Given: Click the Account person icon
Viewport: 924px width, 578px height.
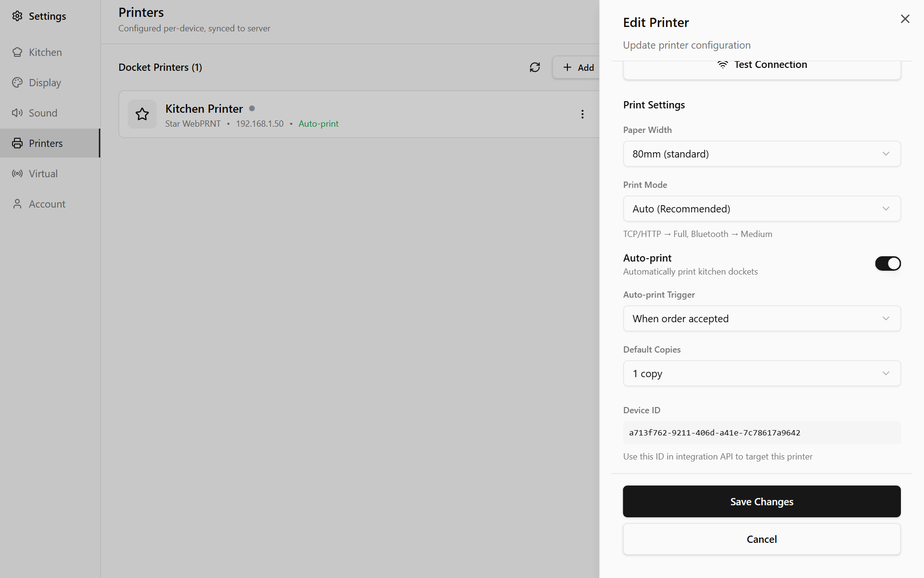Looking at the screenshot, I should [17, 204].
